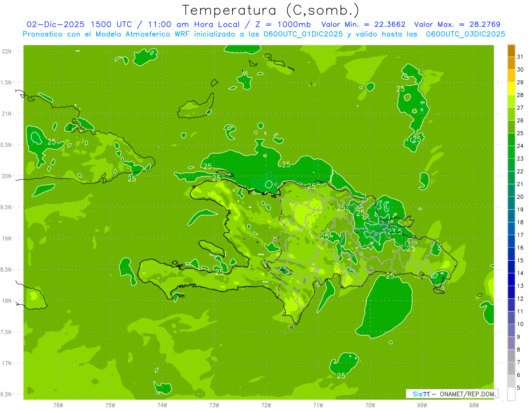532x411 pixels.
Task: Click legend value '22'
Action: (520, 172)
